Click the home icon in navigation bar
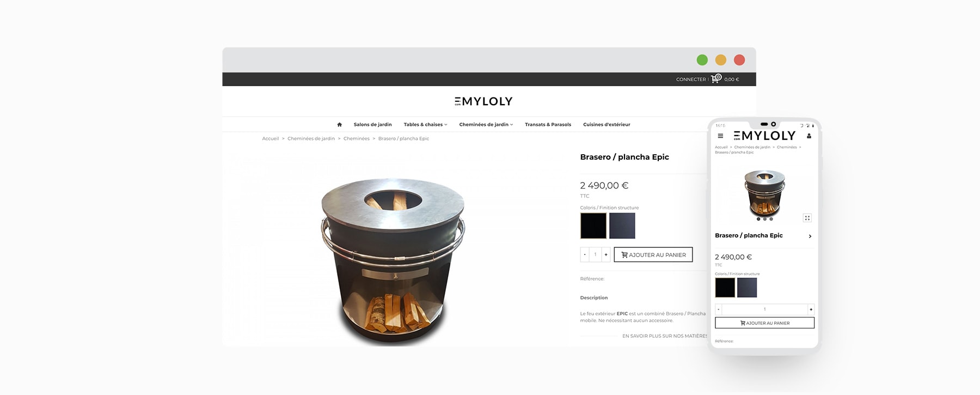The image size is (980, 395). click(x=339, y=125)
